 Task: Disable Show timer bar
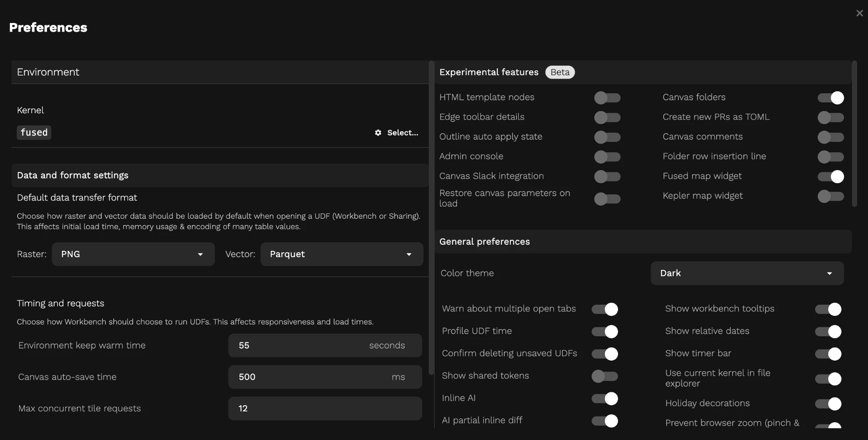tap(828, 354)
